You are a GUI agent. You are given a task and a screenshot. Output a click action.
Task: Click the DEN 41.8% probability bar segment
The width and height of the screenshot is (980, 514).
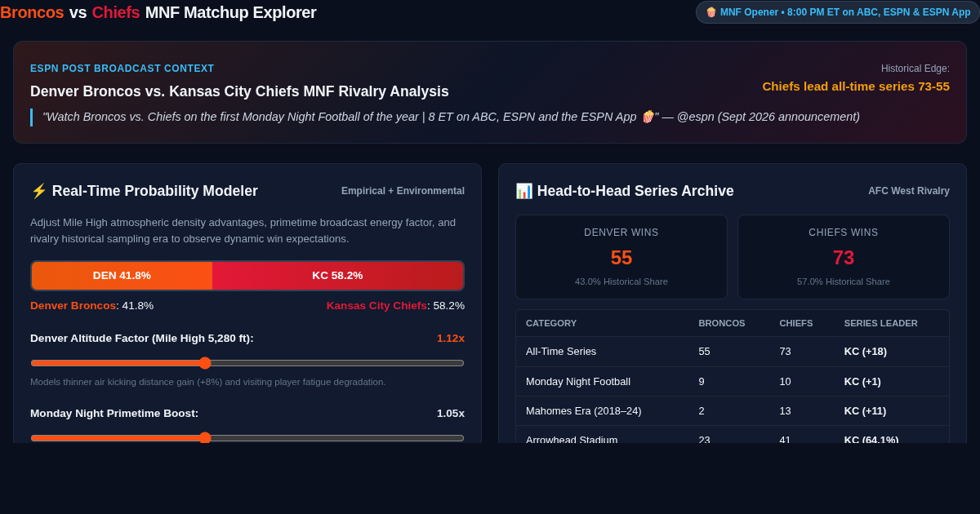click(122, 276)
